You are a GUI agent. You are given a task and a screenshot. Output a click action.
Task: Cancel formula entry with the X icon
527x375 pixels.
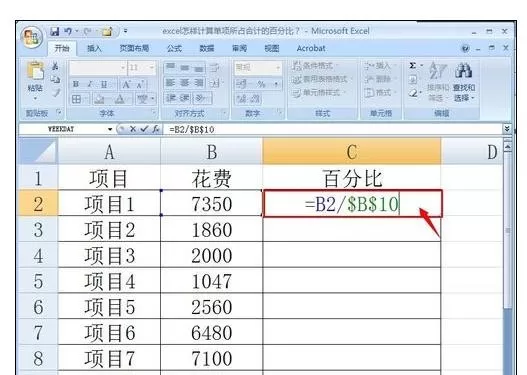point(133,129)
